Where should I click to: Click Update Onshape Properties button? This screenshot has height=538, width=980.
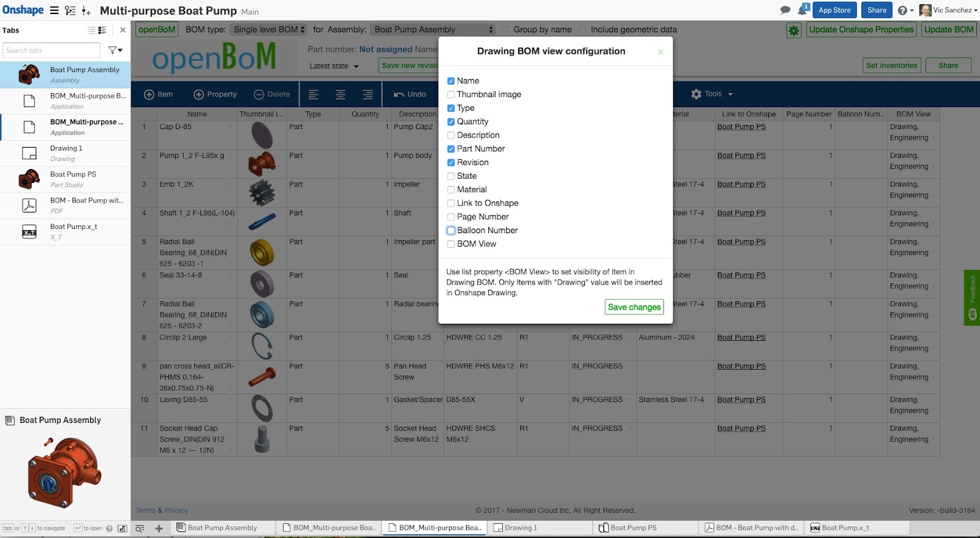[861, 29]
